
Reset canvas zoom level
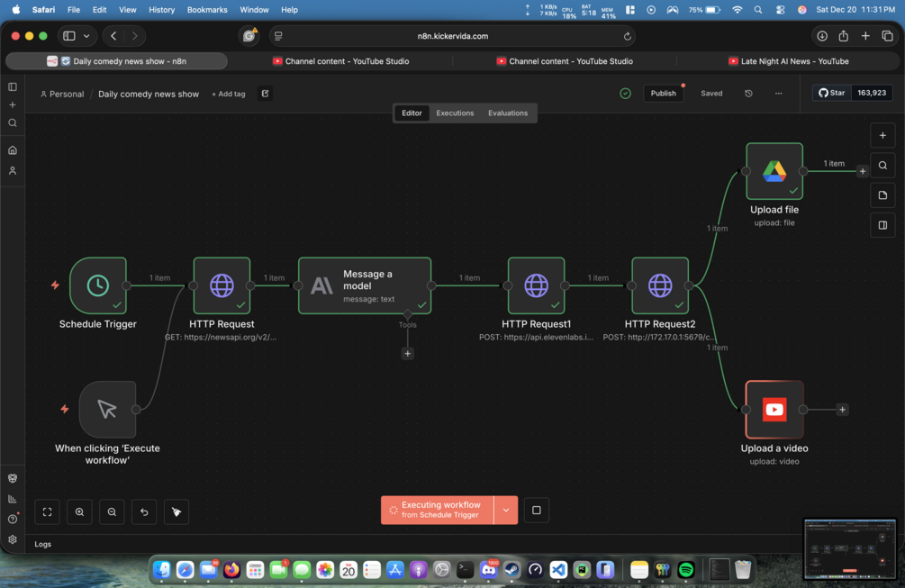tap(144, 511)
